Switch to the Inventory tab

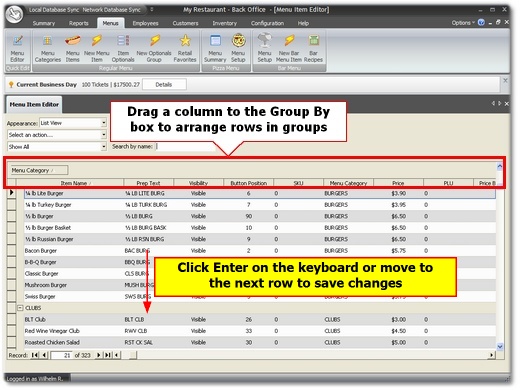pyautogui.click(x=225, y=23)
